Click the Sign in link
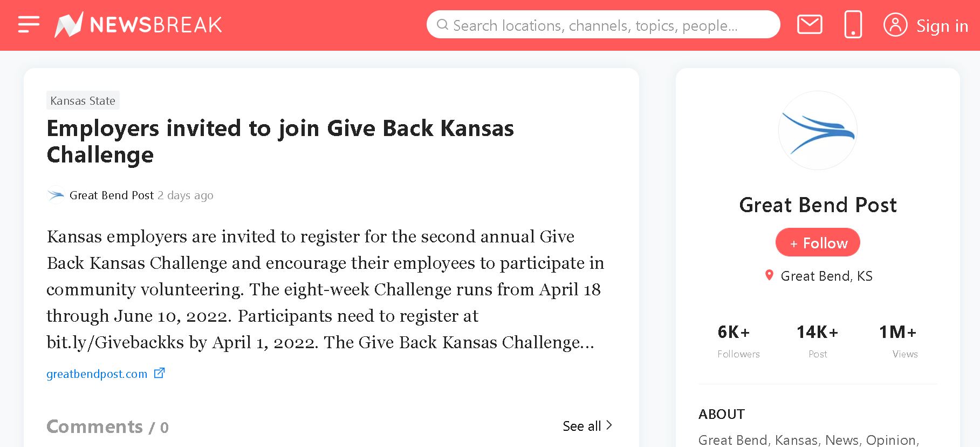980x447 pixels. (x=942, y=26)
